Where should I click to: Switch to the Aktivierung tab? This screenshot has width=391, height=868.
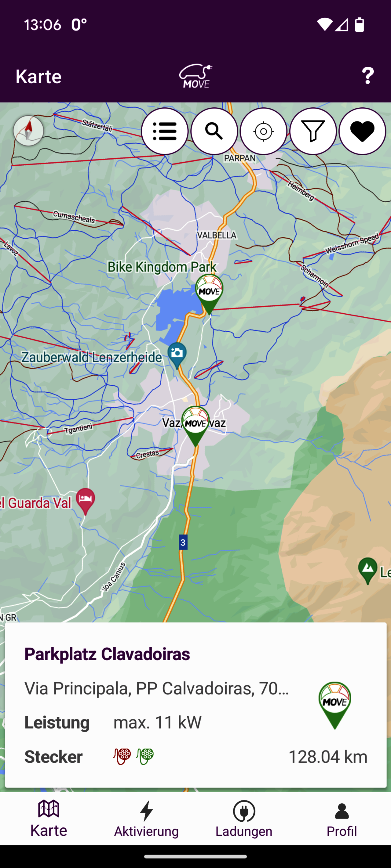coord(146,819)
